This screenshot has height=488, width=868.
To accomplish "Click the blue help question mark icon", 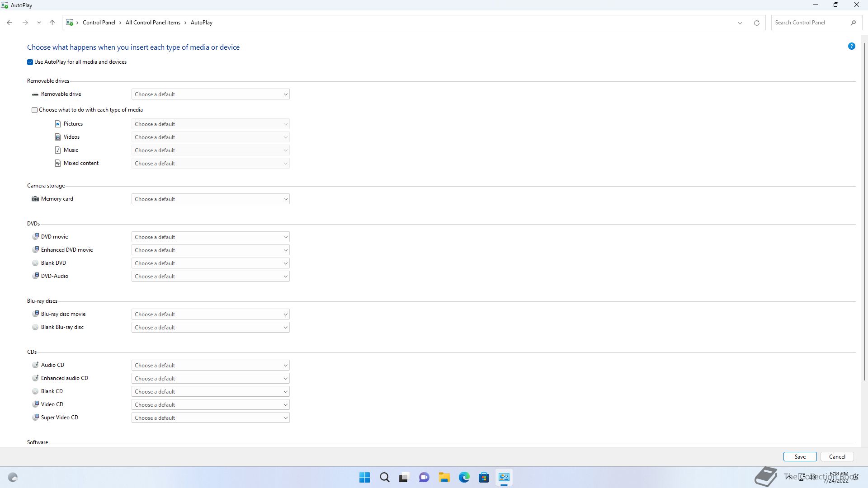I will coord(851,46).
